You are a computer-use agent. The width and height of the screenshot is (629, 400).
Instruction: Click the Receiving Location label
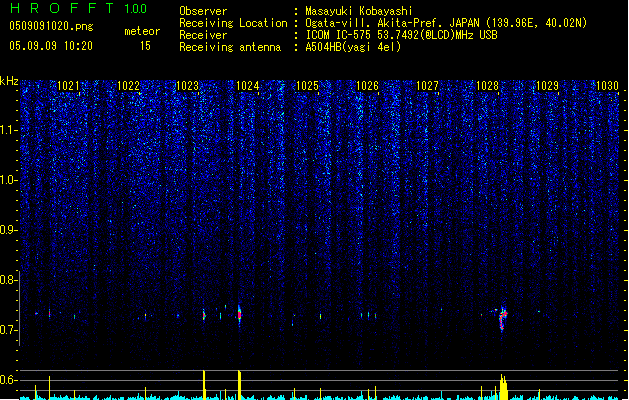(x=233, y=23)
